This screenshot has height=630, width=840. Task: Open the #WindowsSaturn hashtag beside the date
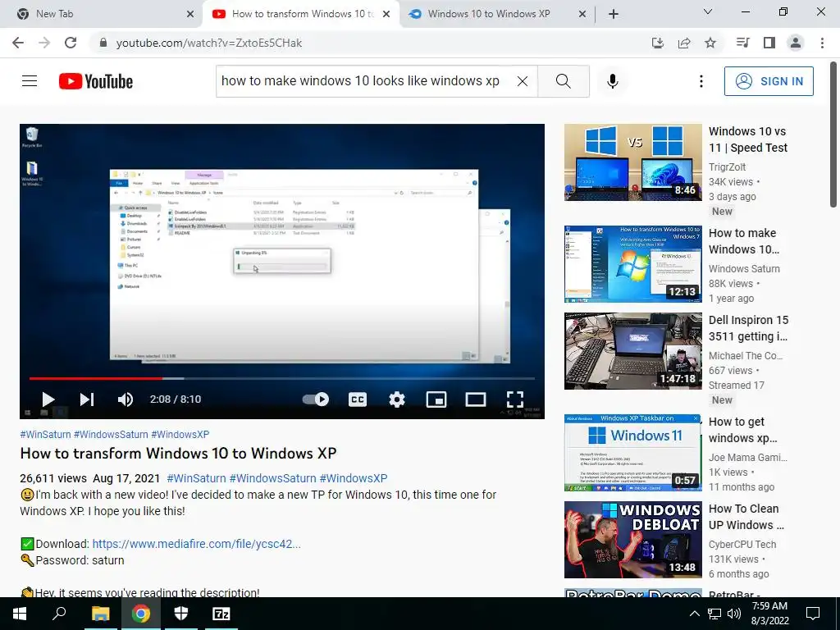tap(272, 478)
